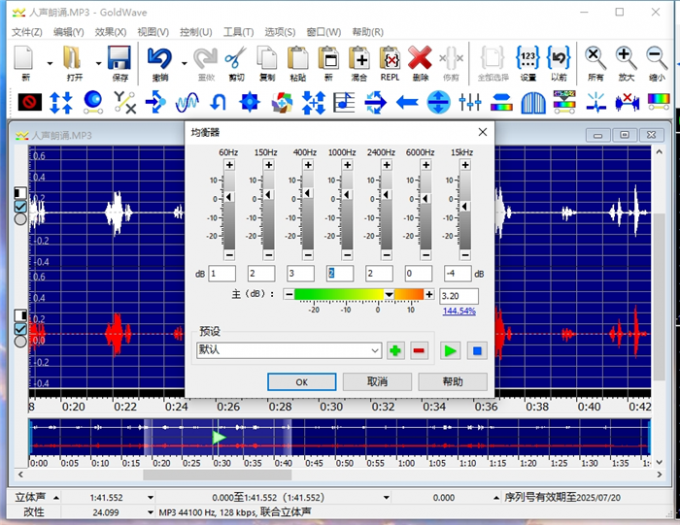Click the 帮助 button in equalizer dialog
The width and height of the screenshot is (680, 525).
point(453,382)
